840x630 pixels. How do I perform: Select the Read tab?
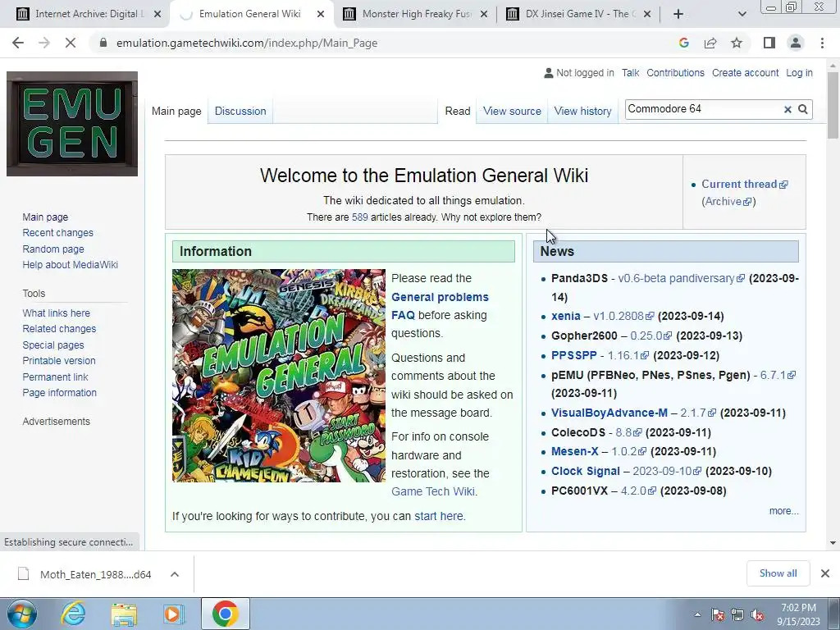[458, 111]
